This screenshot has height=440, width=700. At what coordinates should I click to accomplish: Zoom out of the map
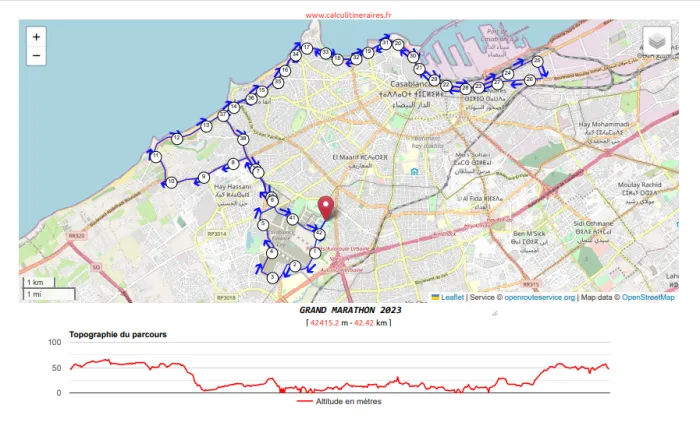(37, 56)
